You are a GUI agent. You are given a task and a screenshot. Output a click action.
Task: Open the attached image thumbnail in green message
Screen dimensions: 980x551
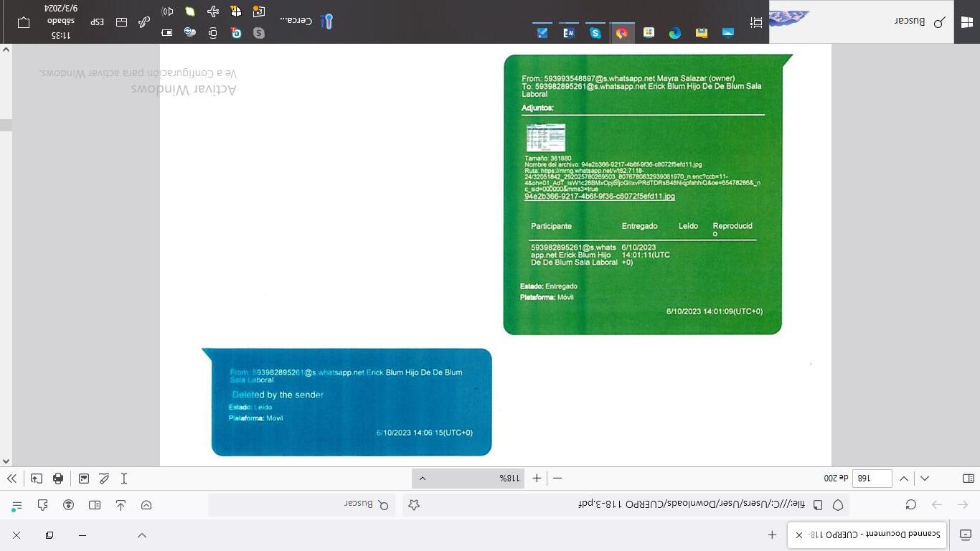[x=546, y=137]
